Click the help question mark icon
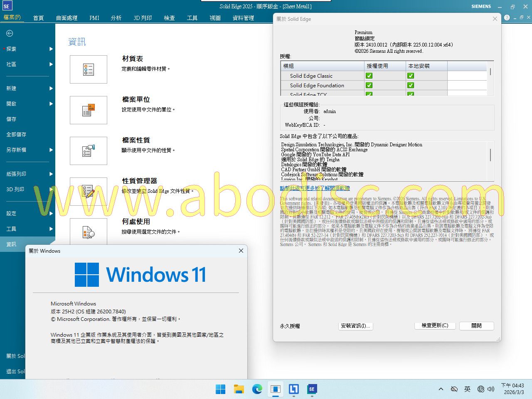Viewport: 532px width, 399px height. pyautogui.click(x=507, y=17)
